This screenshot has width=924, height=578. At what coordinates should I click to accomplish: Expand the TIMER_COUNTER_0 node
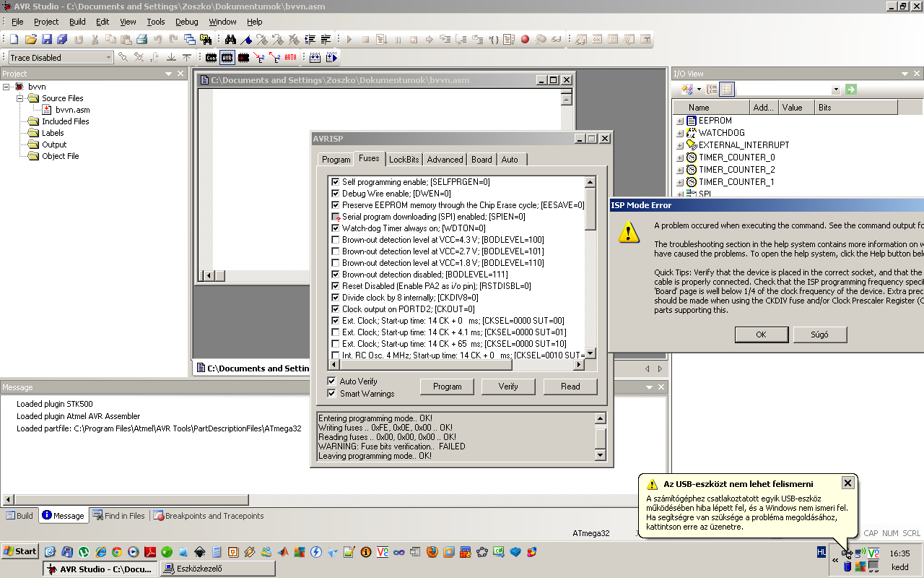click(680, 158)
